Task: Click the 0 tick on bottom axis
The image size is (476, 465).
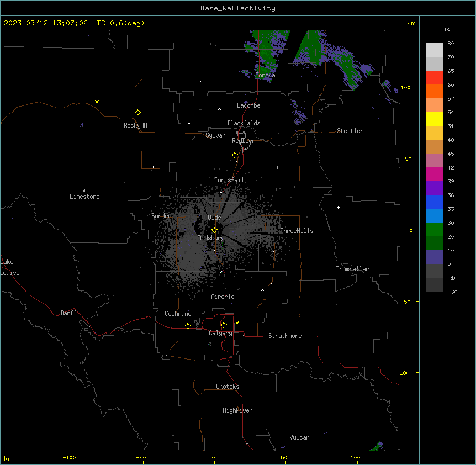Action: [213, 457]
